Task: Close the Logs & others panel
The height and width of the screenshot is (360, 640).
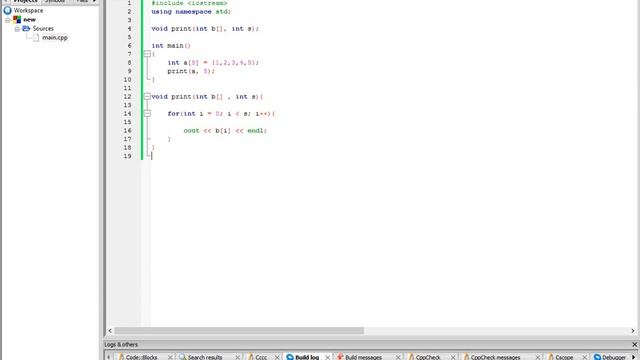Action: tap(634, 344)
